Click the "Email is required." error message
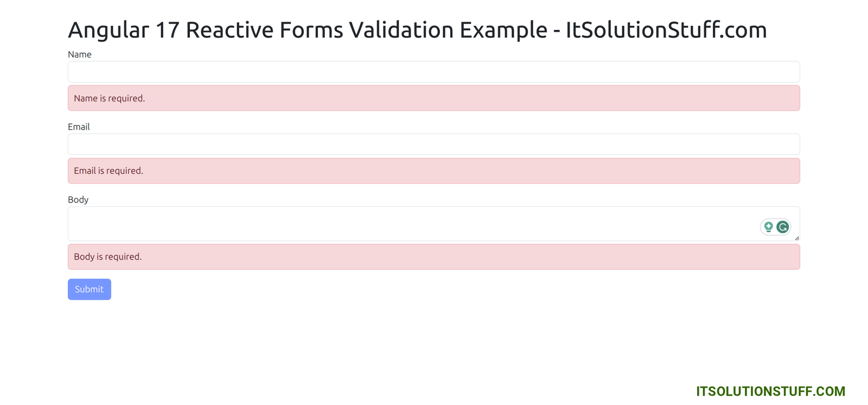868x405 pixels. coord(433,171)
